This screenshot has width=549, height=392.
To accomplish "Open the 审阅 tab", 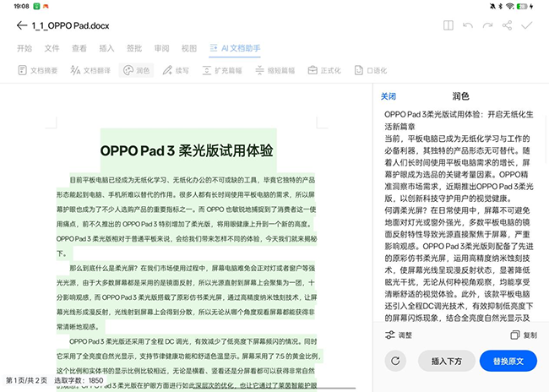I will click(x=161, y=48).
